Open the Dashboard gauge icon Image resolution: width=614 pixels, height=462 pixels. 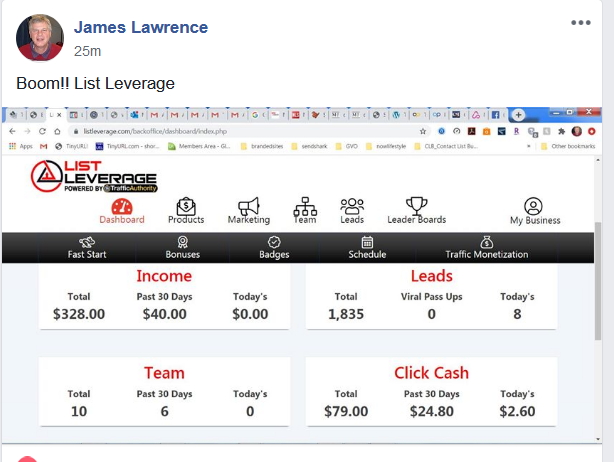122,207
